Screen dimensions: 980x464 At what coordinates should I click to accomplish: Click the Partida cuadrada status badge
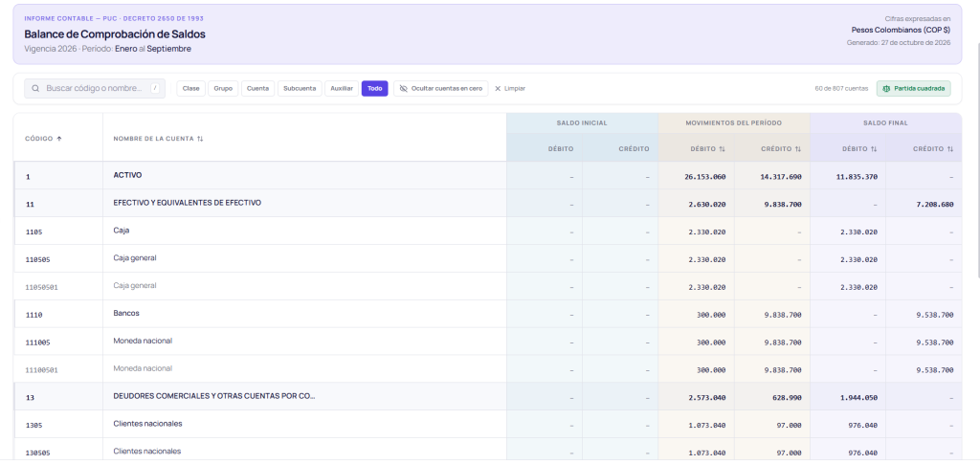click(x=913, y=89)
